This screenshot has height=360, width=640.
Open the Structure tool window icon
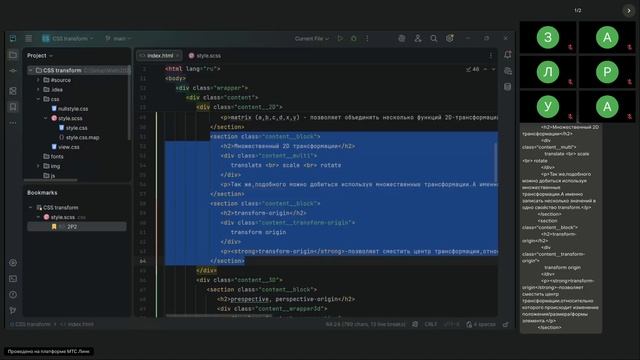coord(13,91)
